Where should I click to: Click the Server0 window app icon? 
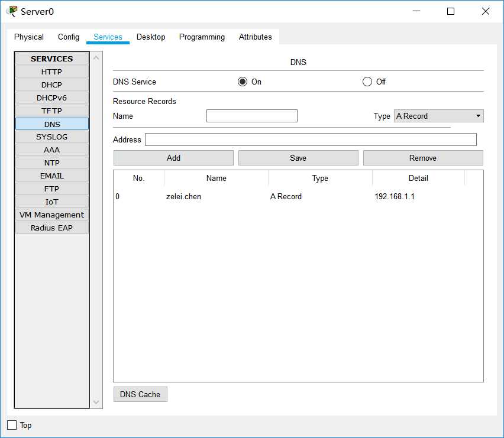click(12, 11)
